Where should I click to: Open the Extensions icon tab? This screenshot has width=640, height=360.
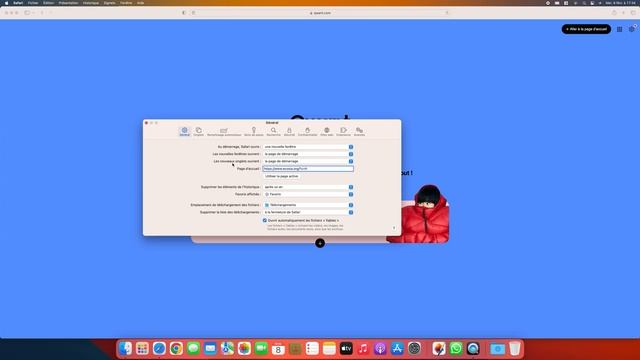click(343, 131)
